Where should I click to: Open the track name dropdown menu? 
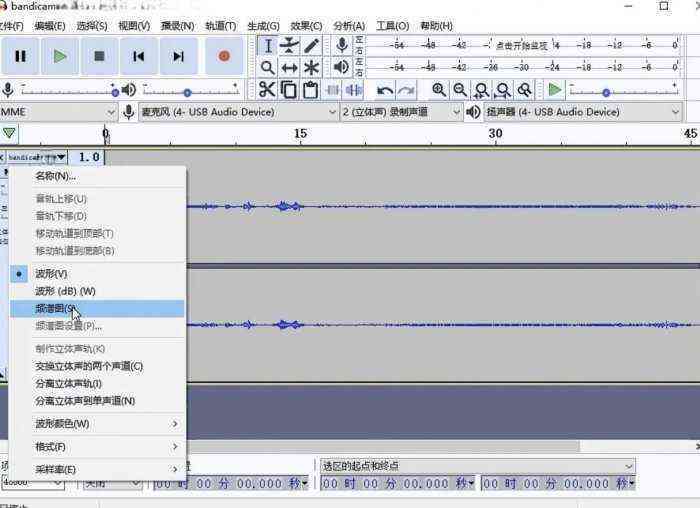[37, 157]
